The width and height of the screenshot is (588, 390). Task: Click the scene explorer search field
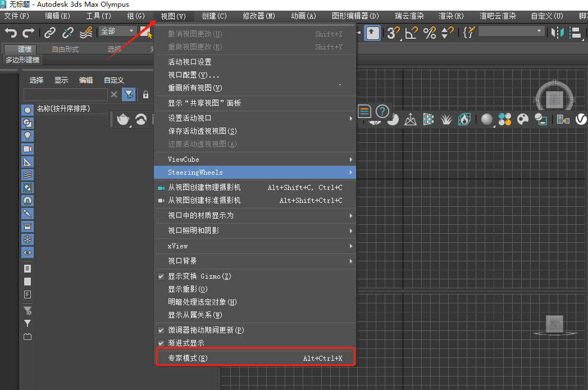66,94
